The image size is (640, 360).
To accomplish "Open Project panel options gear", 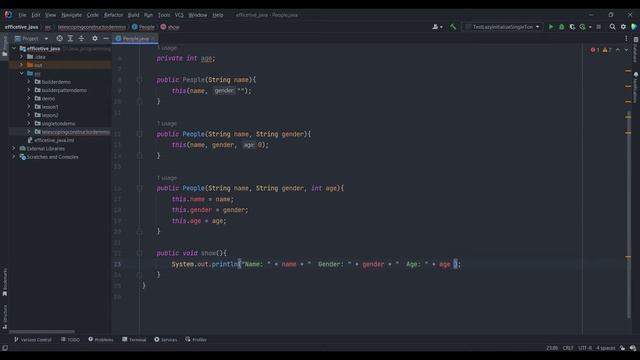I will 95,38.
